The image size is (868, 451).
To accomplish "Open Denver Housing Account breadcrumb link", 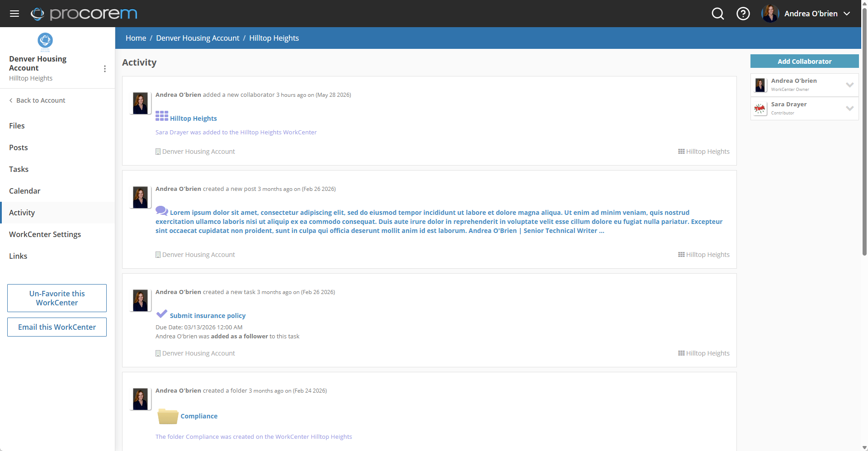I will [x=198, y=38].
